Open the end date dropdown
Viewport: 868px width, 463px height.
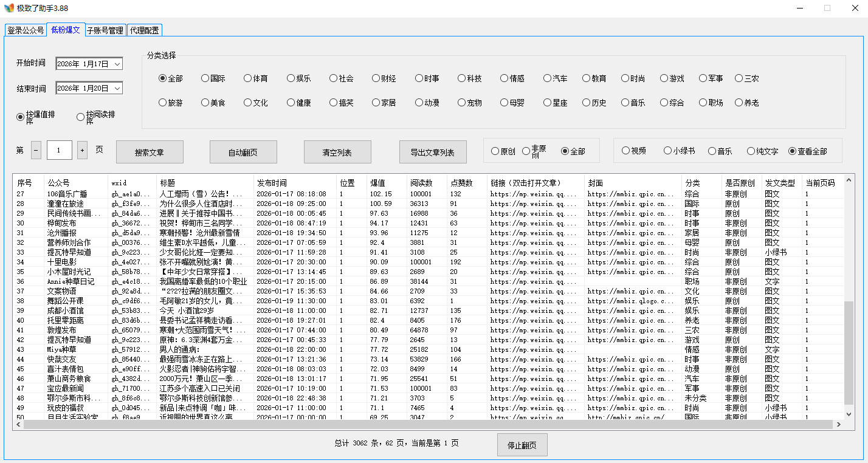tap(117, 89)
